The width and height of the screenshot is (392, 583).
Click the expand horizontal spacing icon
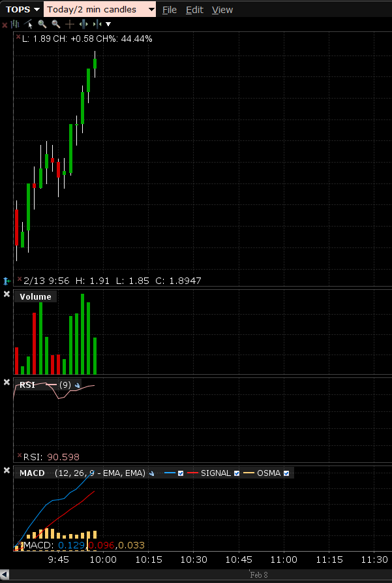click(x=83, y=24)
